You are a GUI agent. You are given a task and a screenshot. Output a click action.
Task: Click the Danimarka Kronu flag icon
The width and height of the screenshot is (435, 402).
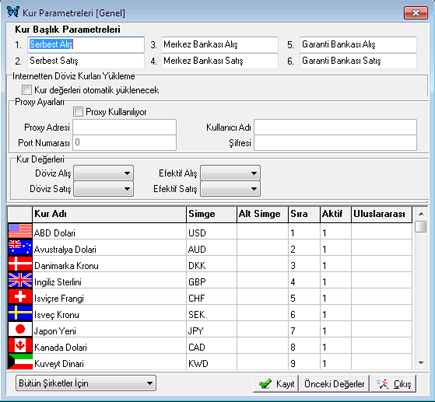coord(20,264)
